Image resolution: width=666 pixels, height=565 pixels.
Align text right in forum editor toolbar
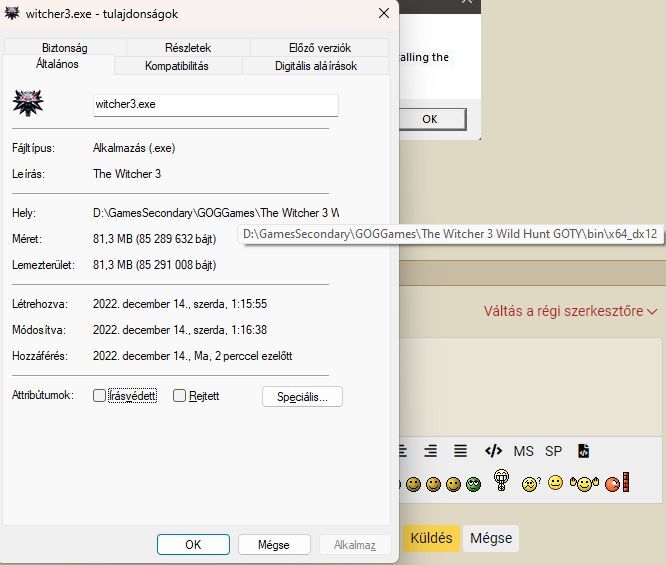tap(431, 451)
